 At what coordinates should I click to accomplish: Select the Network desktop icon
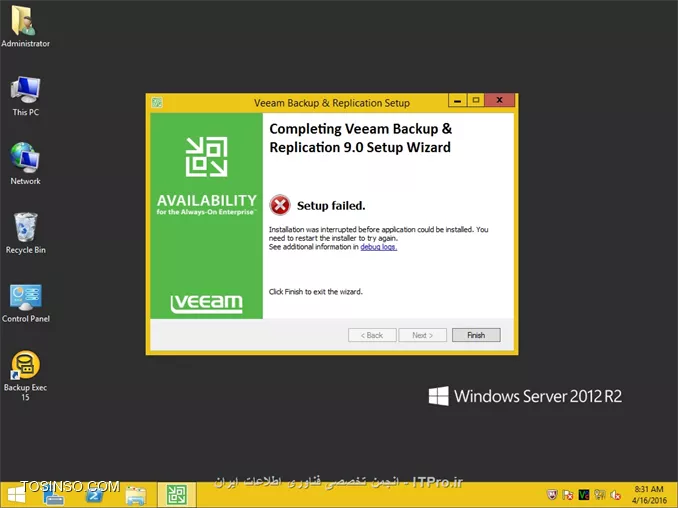point(25,163)
